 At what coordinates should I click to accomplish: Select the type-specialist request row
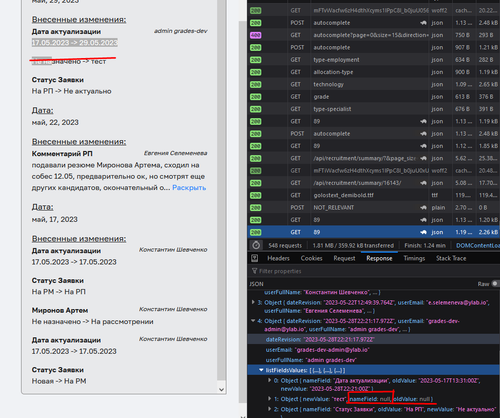[x=374, y=109]
